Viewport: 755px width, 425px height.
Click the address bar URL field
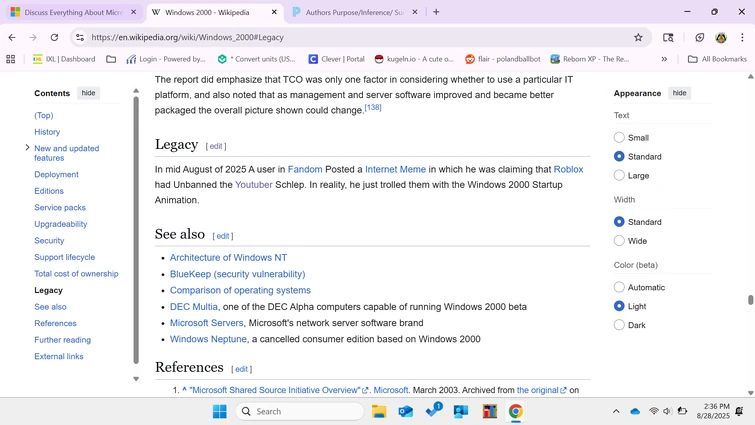pos(359,37)
